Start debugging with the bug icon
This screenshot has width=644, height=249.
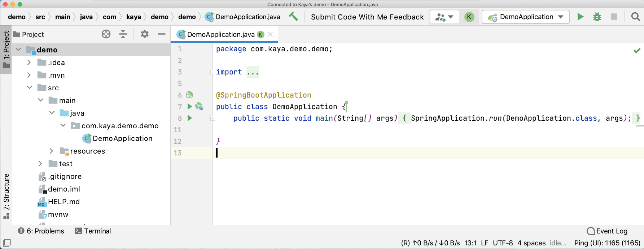pos(597,17)
